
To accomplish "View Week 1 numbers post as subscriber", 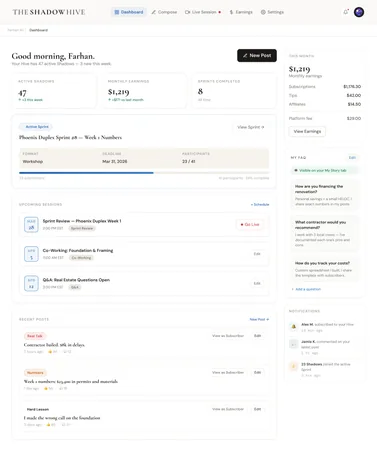I will pyautogui.click(x=228, y=372).
